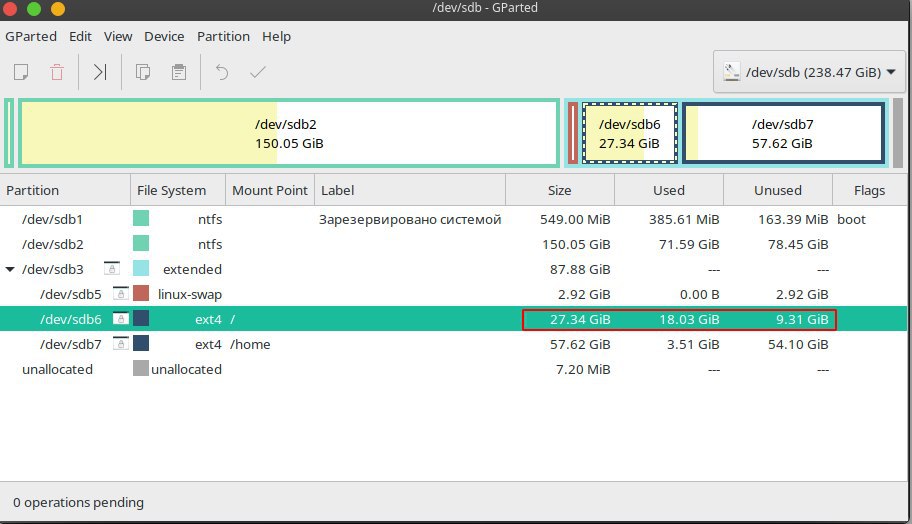
Task: Select the /dev/sdb1 partition row
Action: [x=454, y=219]
